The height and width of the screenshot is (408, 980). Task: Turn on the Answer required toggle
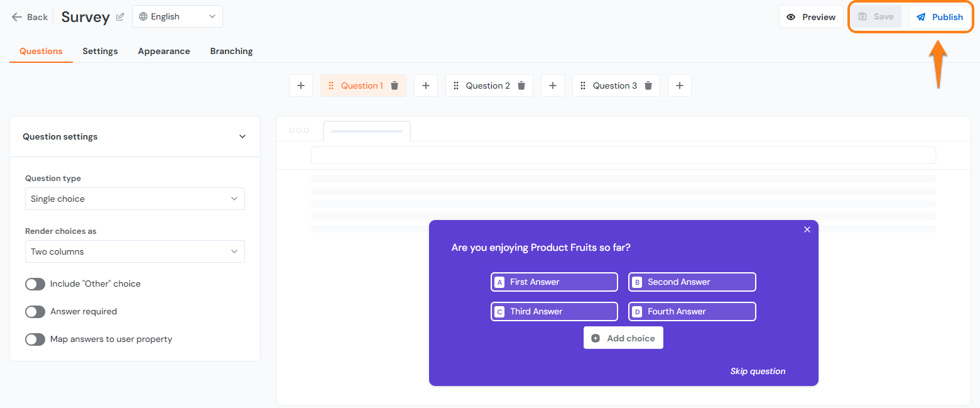click(x=35, y=311)
